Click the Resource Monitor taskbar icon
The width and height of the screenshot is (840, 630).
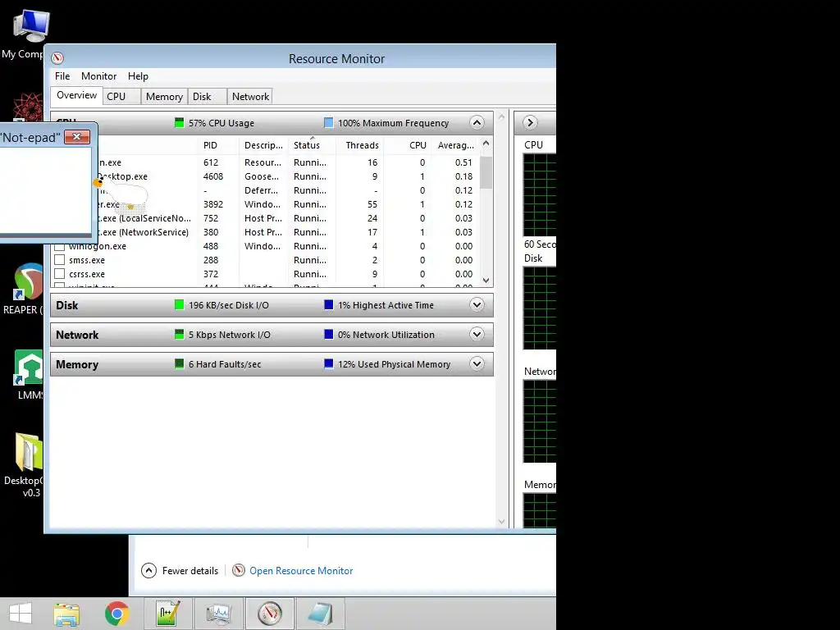coord(269,614)
